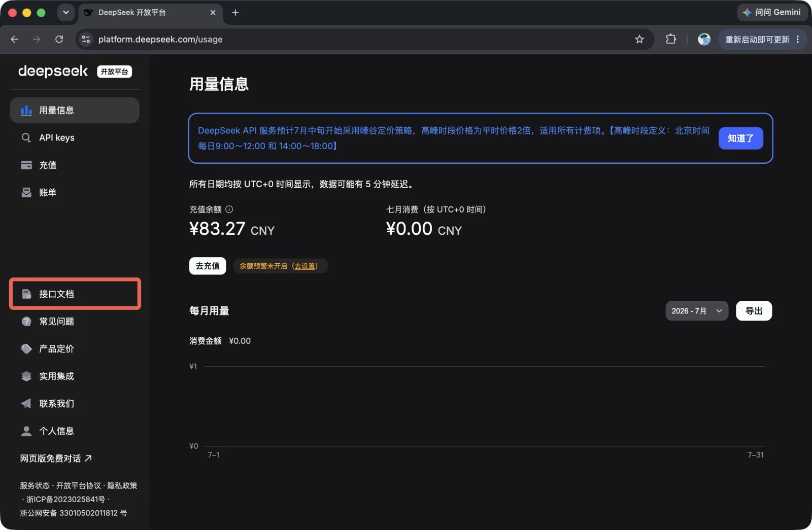This screenshot has width=812, height=530.
Task: Click the bar chart icon beside 用量信息
Action: tap(26, 110)
